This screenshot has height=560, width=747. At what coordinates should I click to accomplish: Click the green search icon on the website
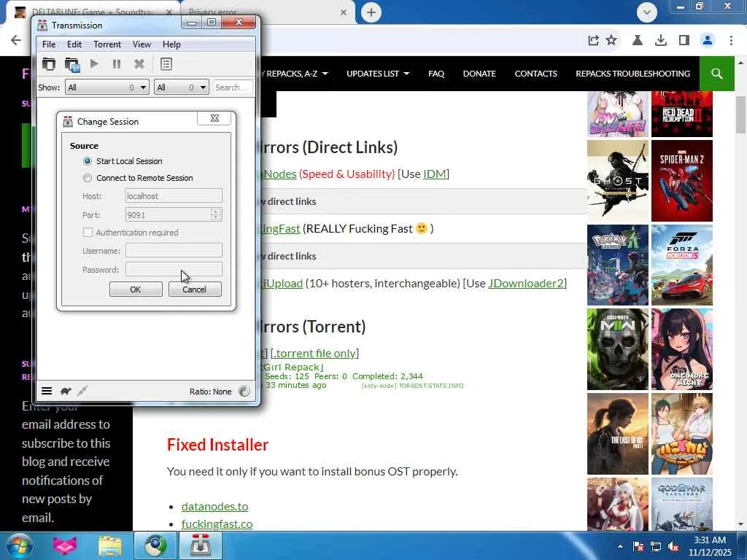[x=716, y=74]
